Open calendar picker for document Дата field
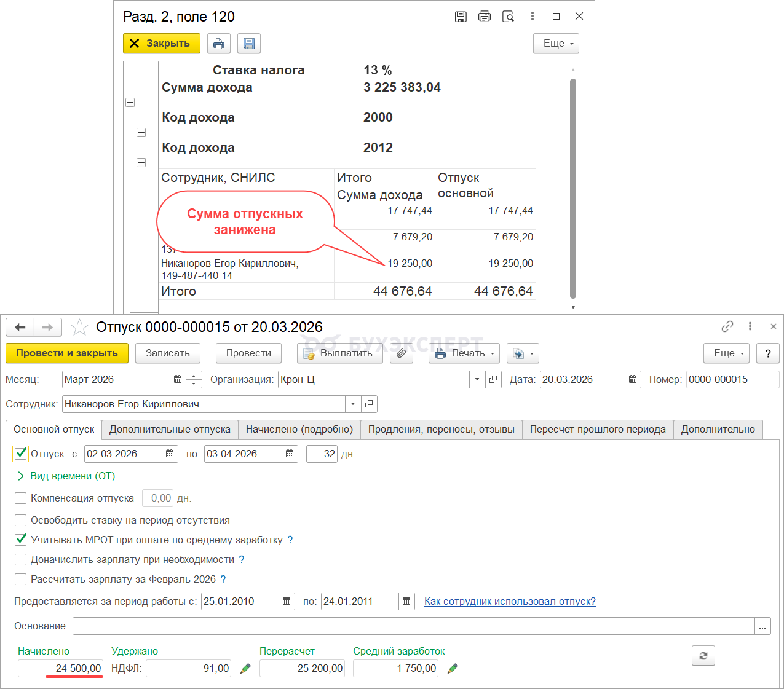The width and height of the screenshot is (784, 689). [x=633, y=380]
